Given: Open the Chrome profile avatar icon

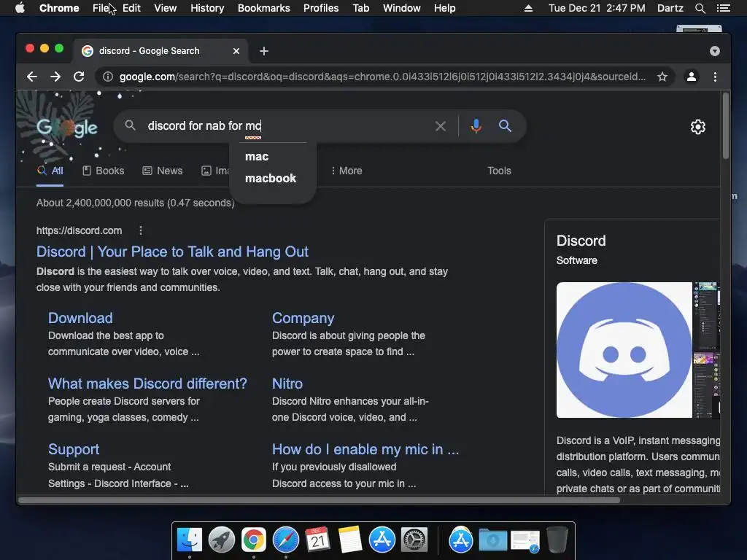Looking at the screenshot, I should coord(692,77).
